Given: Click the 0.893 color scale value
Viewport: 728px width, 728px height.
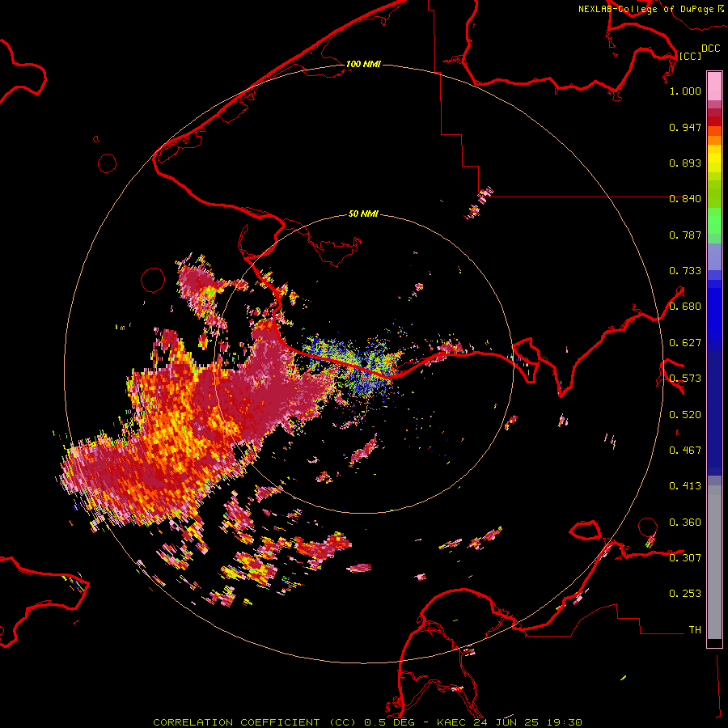Looking at the screenshot, I should 685,163.
